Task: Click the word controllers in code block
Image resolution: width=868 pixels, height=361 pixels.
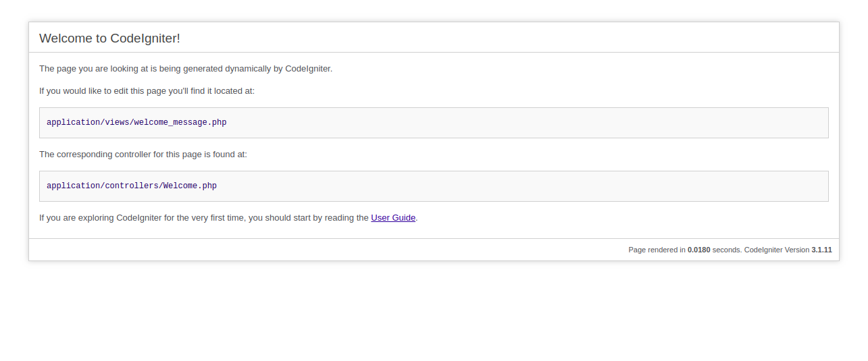Action: coord(132,186)
